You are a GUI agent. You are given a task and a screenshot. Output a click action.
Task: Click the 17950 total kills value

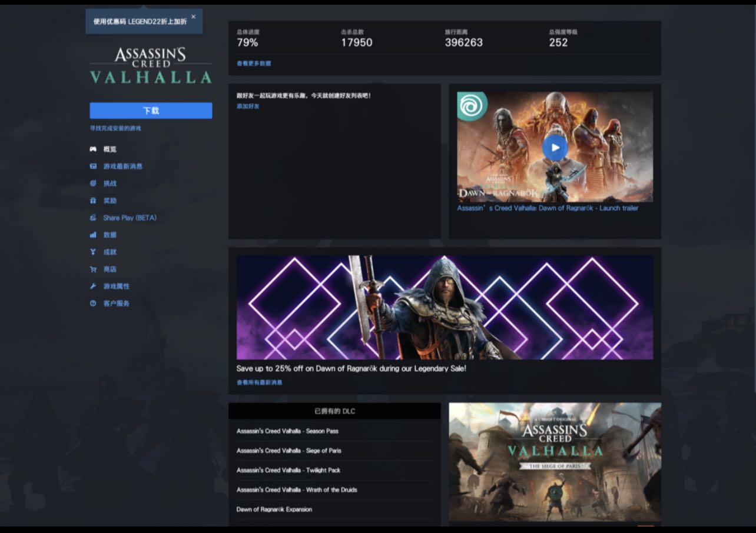(x=356, y=42)
